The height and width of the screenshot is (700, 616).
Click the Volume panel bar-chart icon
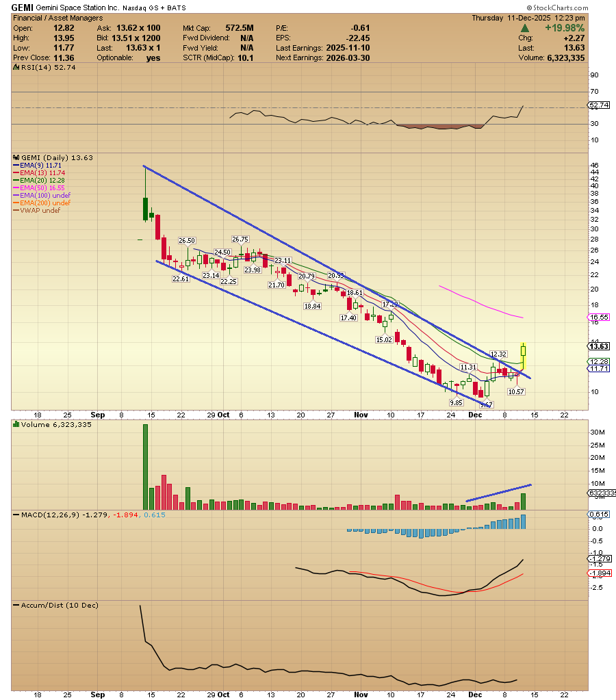[16, 424]
